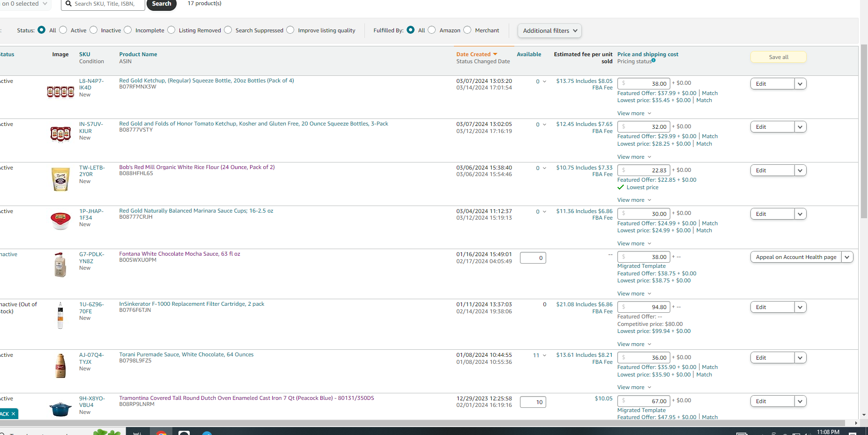
Task: Click available quantity field for Fontana Mocha Sauce
Action: tap(533, 258)
